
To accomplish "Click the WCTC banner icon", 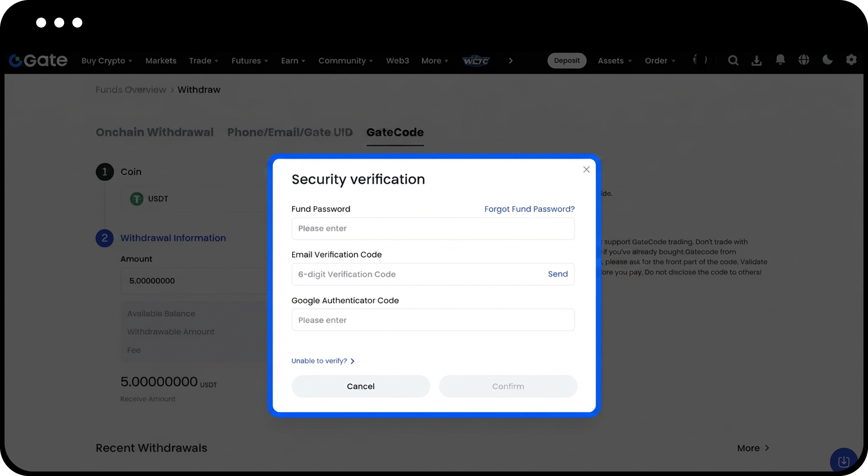I will (x=476, y=61).
